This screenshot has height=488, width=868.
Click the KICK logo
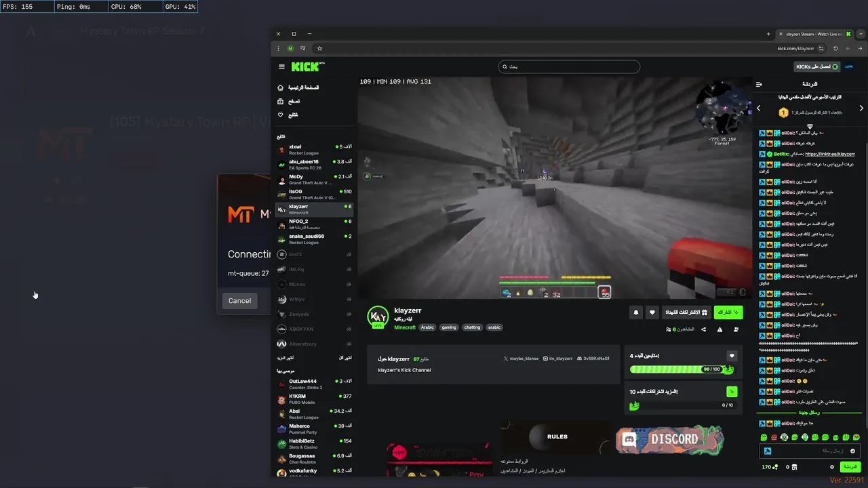point(306,66)
